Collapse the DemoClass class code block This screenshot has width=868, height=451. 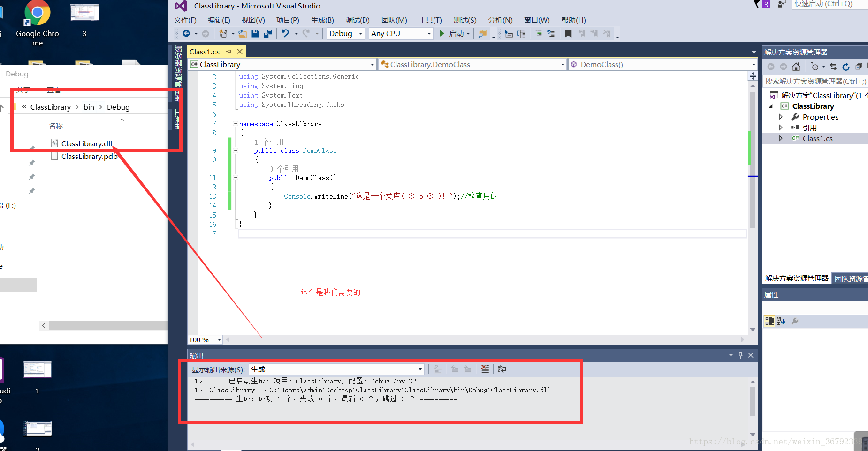click(236, 150)
